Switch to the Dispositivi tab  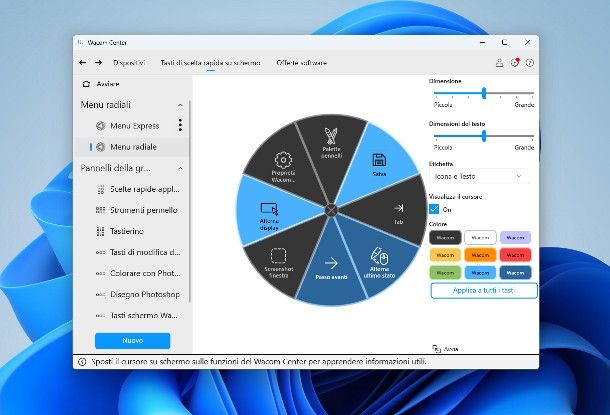pyautogui.click(x=129, y=63)
